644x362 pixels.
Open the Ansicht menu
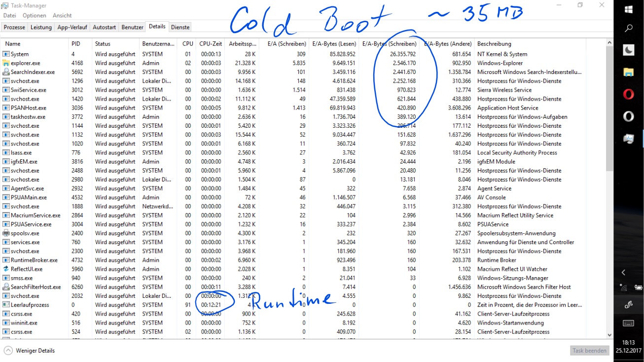[62, 16]
